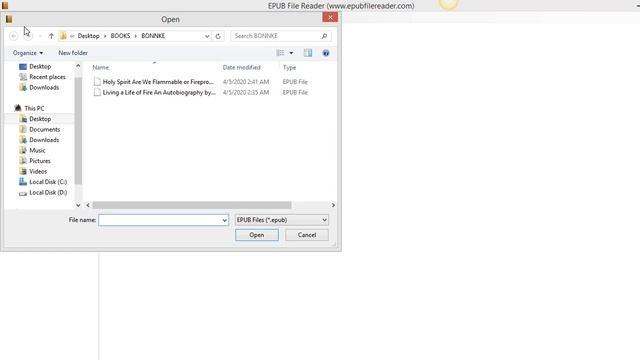Change the file view layout icon
The width and height of the screenshot is (640, 360).
click(x=280, y=53)
